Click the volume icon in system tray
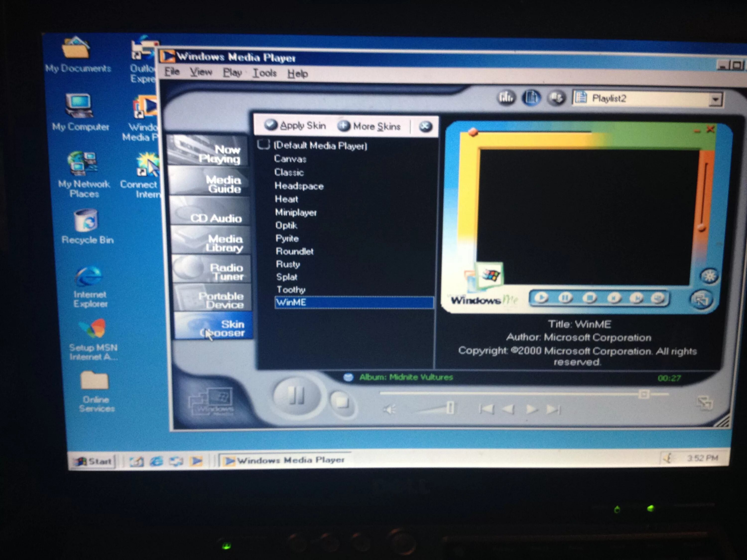 tap(667, 458)
